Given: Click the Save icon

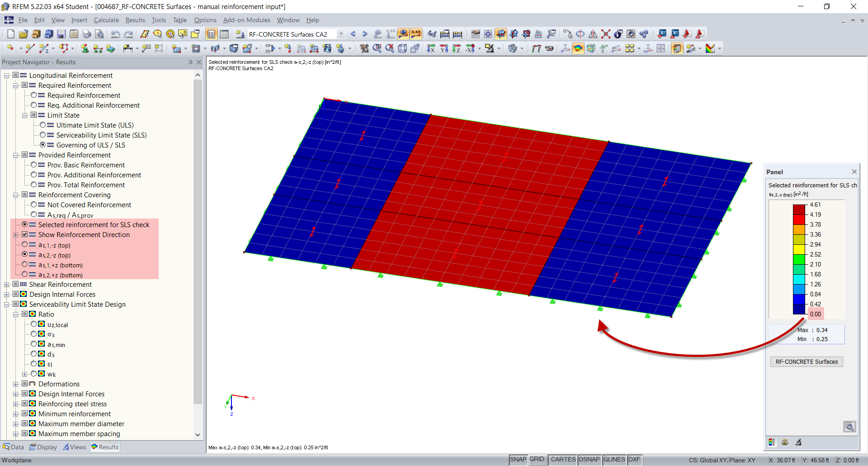Looking at the screenshot, I should tap(61, 34).
